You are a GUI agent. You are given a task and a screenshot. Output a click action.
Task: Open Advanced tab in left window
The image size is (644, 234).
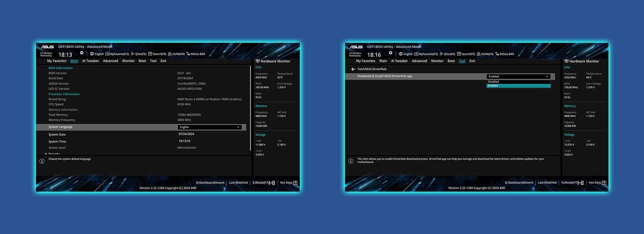110,61
